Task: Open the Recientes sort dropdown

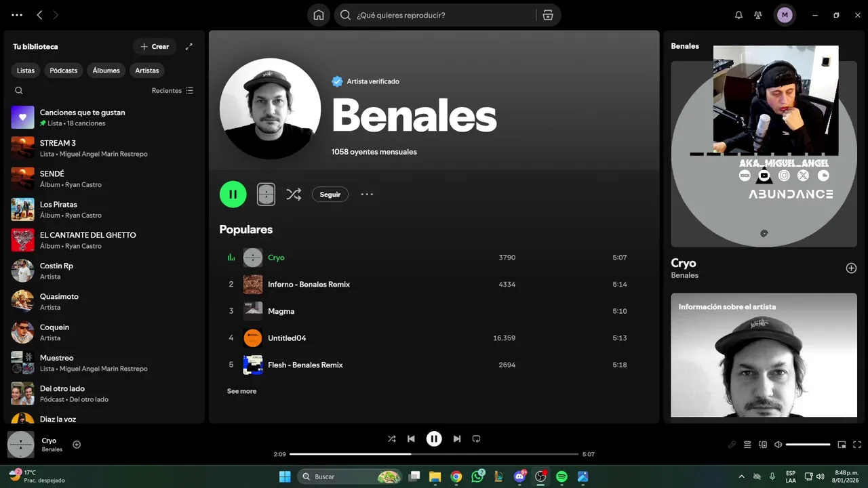Action: coord(173,91)
